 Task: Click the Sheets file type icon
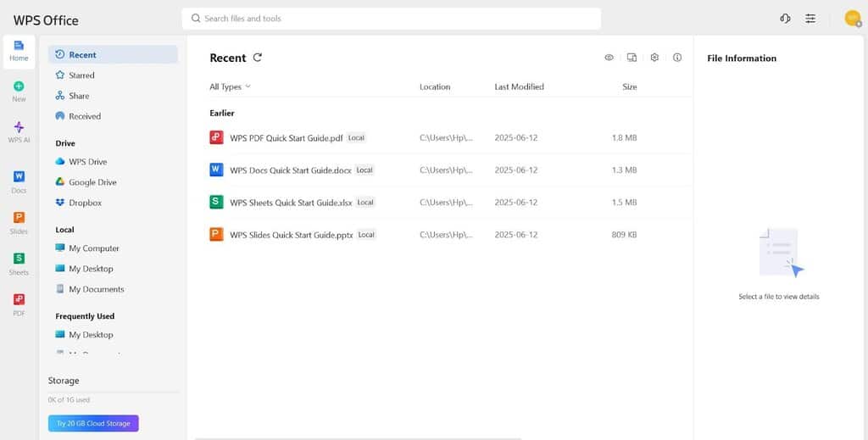click(x=216, y=202)
